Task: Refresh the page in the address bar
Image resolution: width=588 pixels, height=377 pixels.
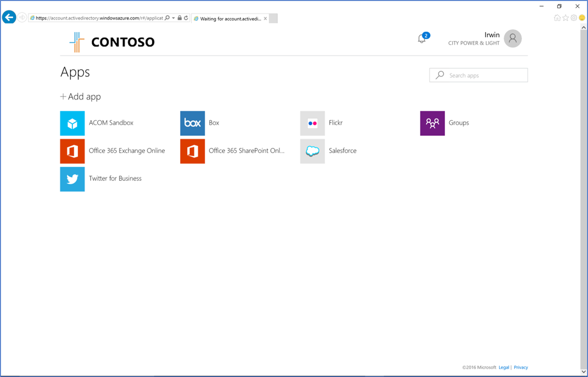Action: pos(185,18)
